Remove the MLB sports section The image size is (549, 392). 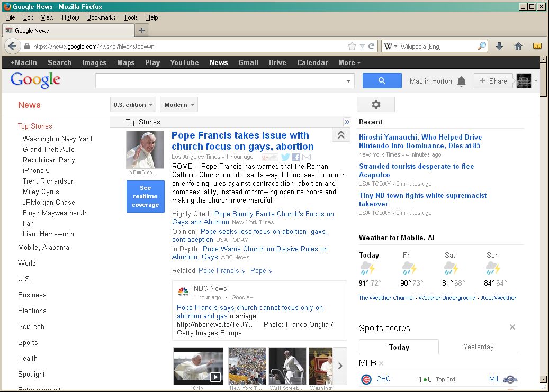click(x=381, y=363)
